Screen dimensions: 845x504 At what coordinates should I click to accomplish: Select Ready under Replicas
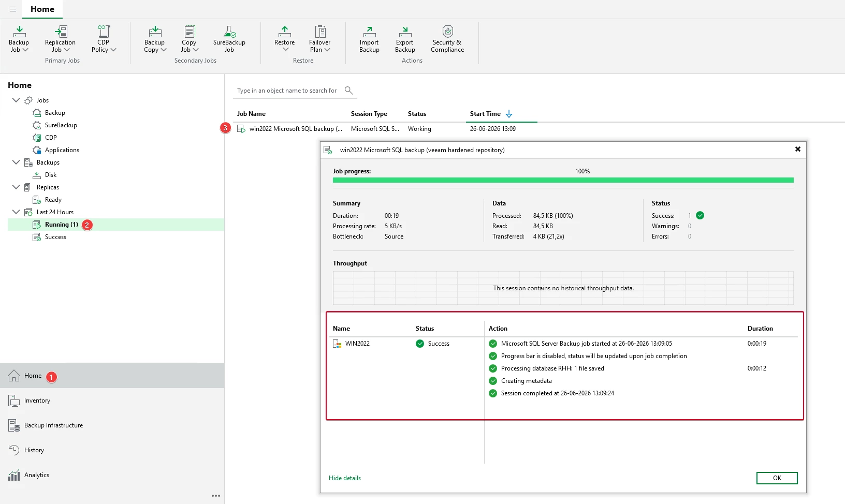click(x=53, y=200)
